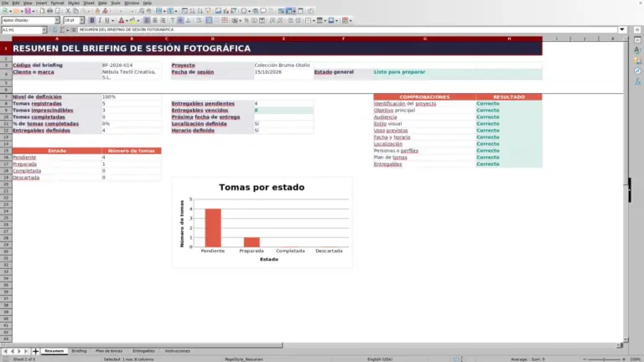The image size is (644, 362).
Task: Open the File menu
Action: (5, 3)
